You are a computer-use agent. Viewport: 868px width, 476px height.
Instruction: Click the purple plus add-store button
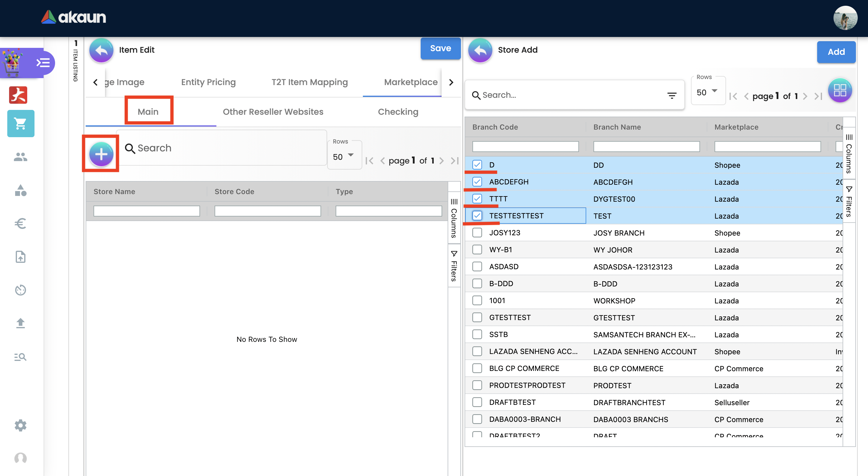(x=101, y=154)
